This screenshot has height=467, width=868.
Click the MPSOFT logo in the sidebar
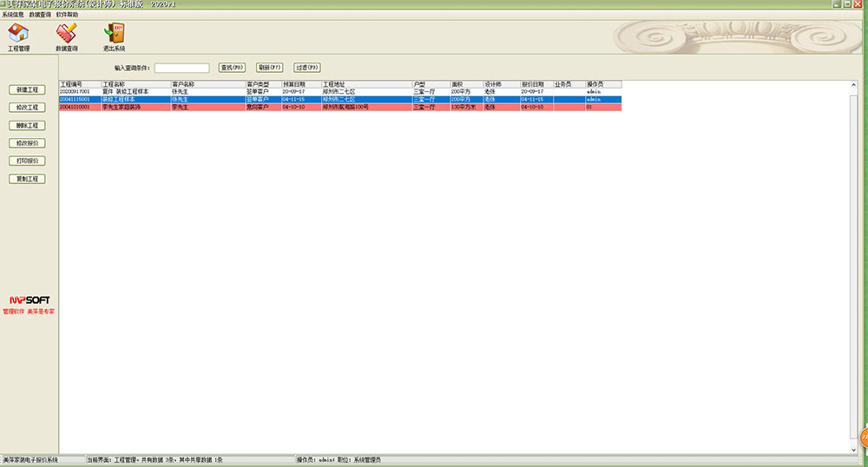[29, 300]
